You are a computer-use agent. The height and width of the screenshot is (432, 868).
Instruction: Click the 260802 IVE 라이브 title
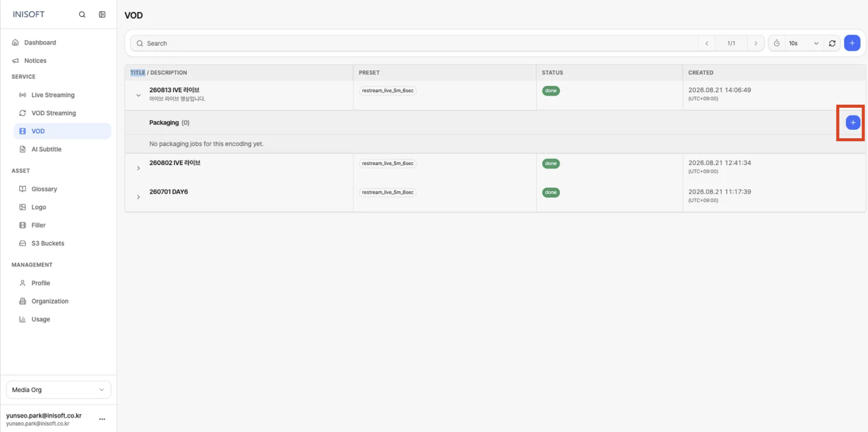point(175,163)
